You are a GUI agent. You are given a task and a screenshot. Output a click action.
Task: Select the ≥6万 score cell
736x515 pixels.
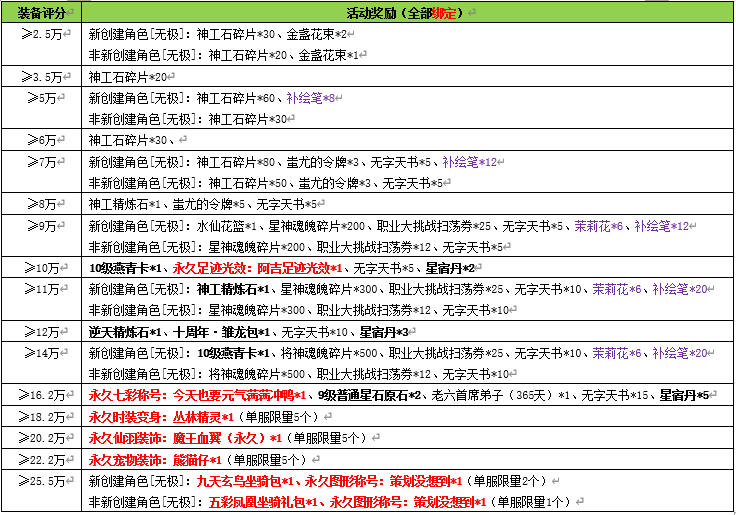pos(42,140)
